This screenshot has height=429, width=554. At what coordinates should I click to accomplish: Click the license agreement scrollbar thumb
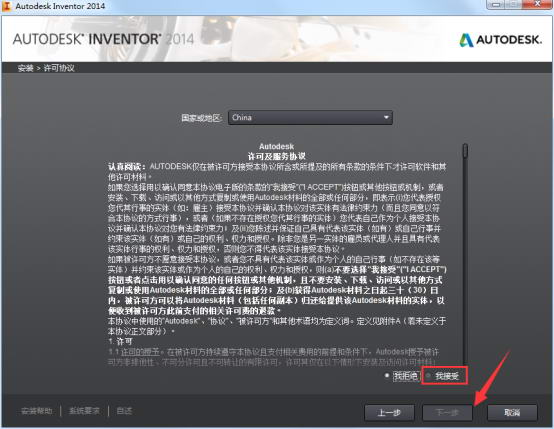(x=465, y=151)
